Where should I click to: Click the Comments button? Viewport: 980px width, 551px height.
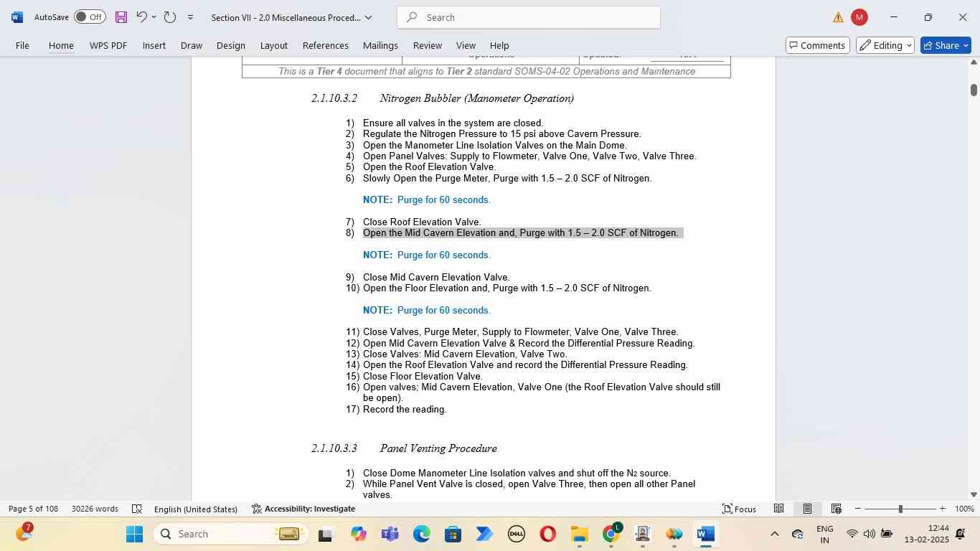coord(818,45)
